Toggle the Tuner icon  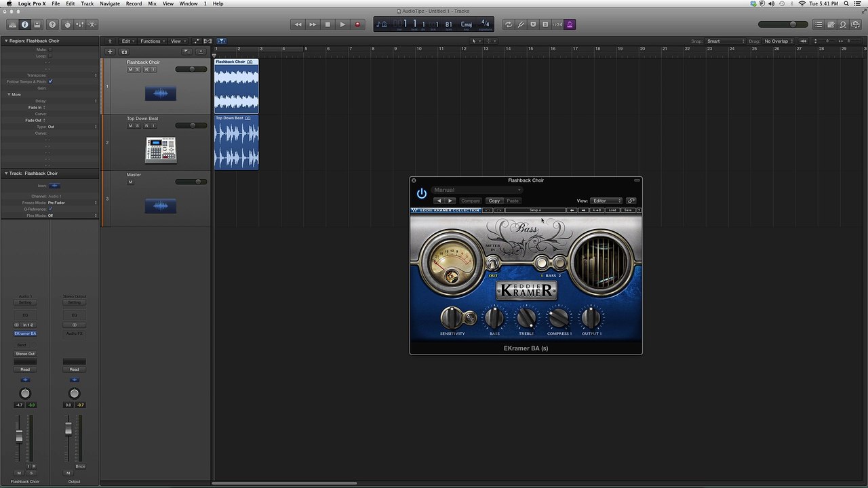click(x=521, y=24)
